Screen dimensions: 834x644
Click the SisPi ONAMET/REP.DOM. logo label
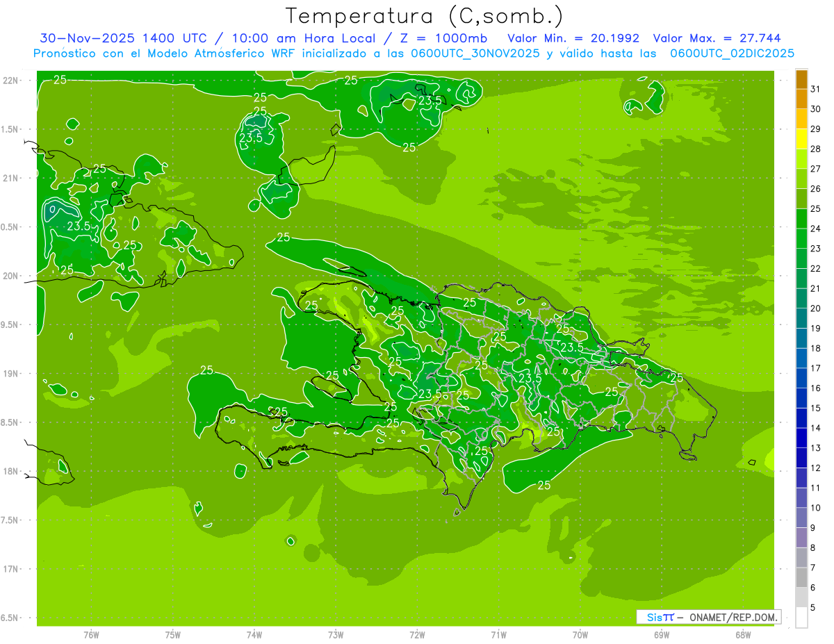708,617
